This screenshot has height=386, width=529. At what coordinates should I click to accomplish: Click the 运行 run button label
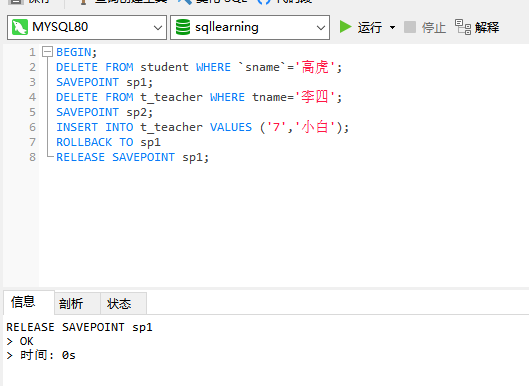click(370, 27)
